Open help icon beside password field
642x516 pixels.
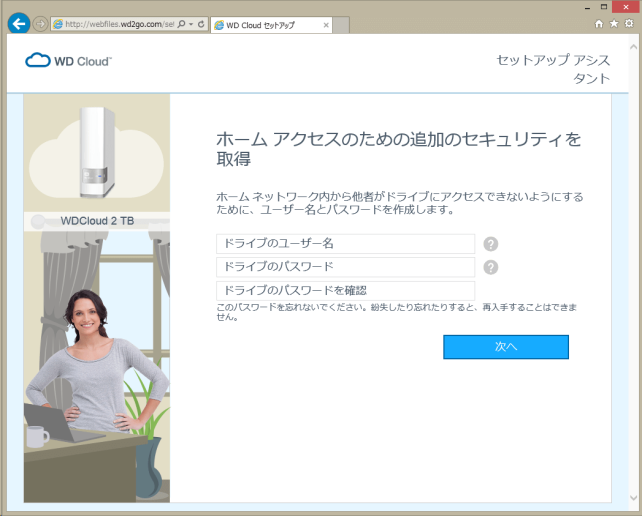pyautogui.click(x=491, y=267)
